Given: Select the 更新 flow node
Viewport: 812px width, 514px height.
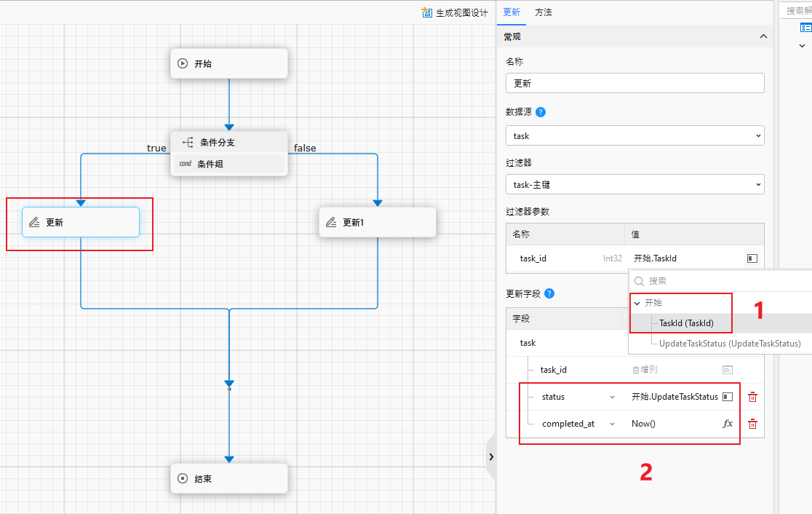Looking at the screenshot, I should coord(81,222).
